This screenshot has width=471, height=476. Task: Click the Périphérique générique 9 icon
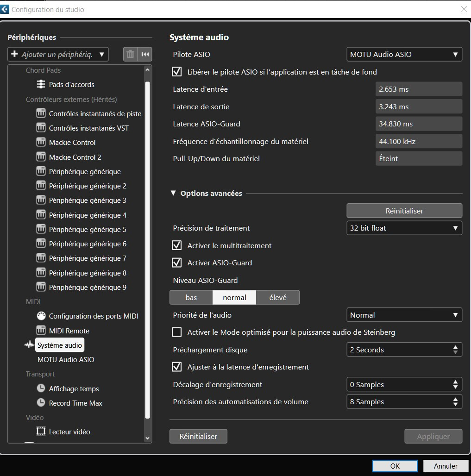tap(41, 287)
